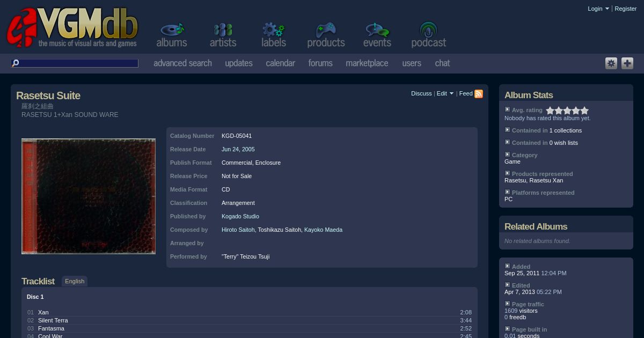Rate the album with five stars
This screenshot has height=338, width=644.
click(584, 111)
